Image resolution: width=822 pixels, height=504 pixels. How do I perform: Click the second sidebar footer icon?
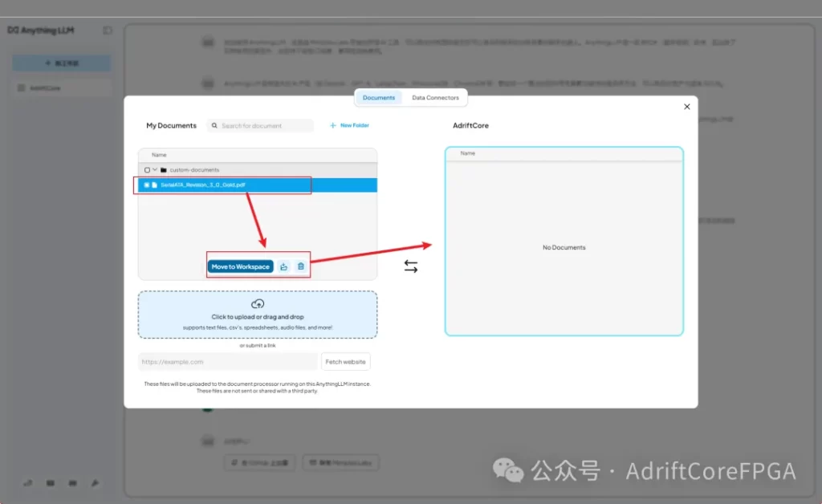pyautogui.click(x=51, y=483)
